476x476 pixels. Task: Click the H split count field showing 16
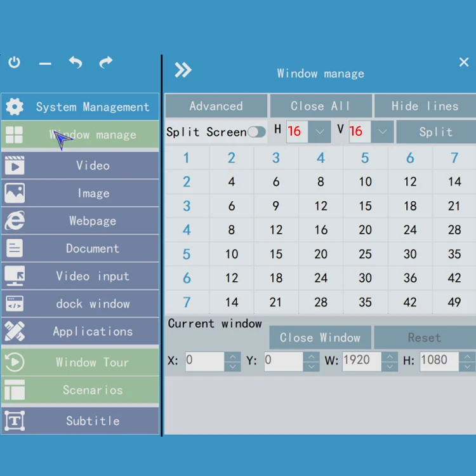[297, 132]
